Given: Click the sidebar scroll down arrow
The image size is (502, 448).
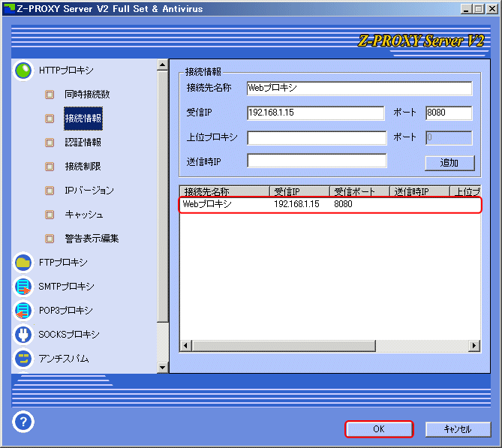Looking at the screenshot, I should click(162, 367).
